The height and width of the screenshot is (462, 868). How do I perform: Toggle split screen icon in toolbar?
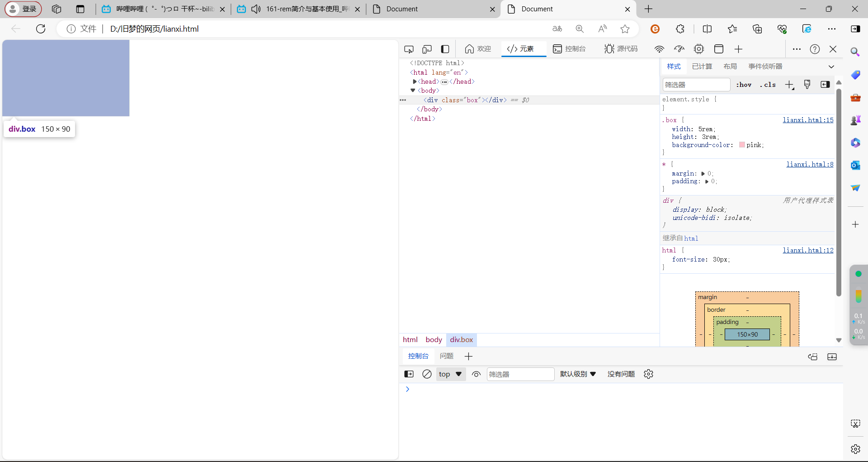(707, 29)
